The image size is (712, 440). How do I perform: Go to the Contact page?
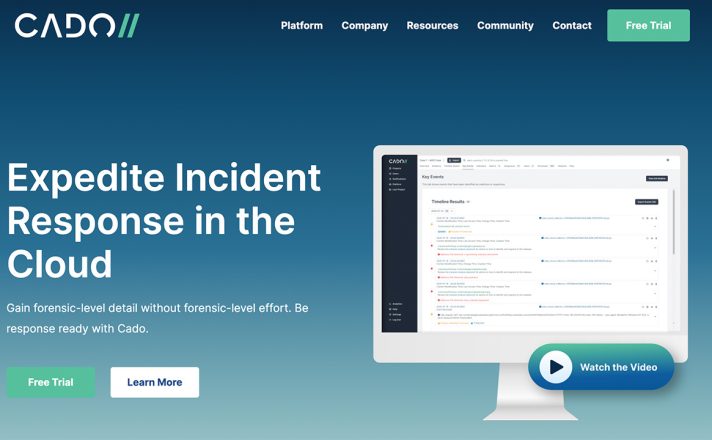(572, 25)
